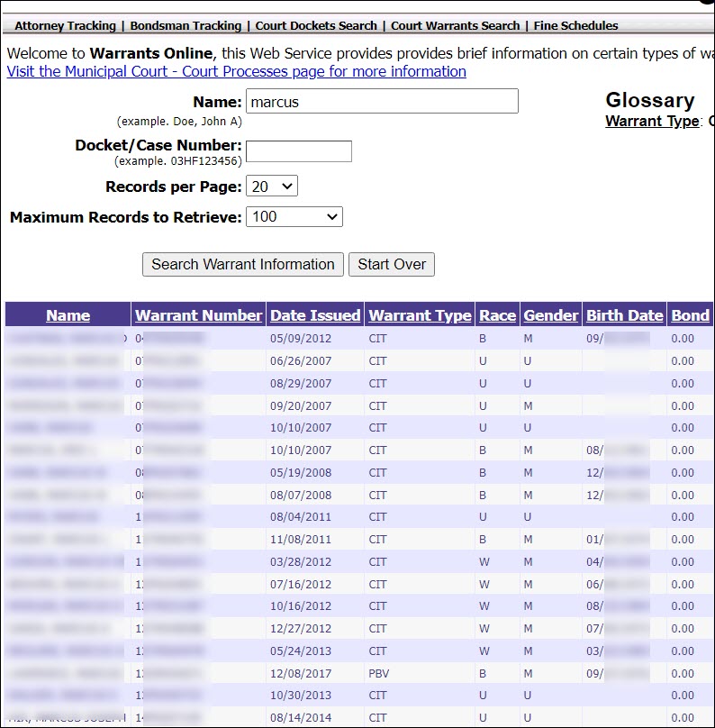Image resolution: width=715 pixels, height=728 pixels.
Task: Sort results by the Gender column
Action: coord(551,315)
